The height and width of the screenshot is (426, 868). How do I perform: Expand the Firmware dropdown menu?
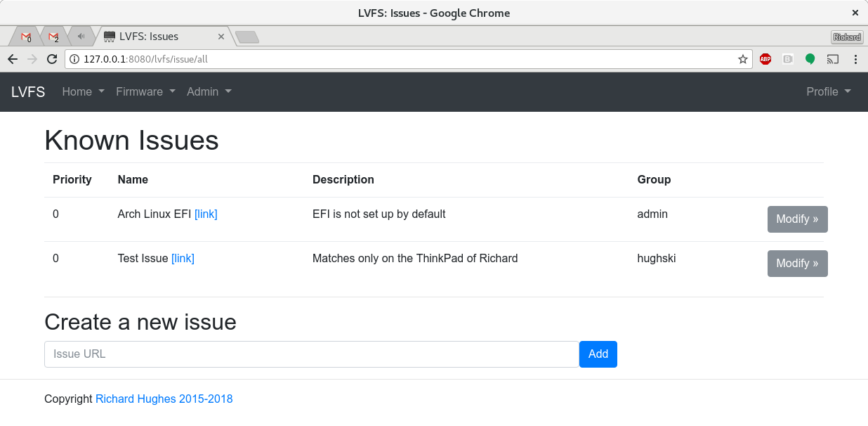(x=145, y=91)
